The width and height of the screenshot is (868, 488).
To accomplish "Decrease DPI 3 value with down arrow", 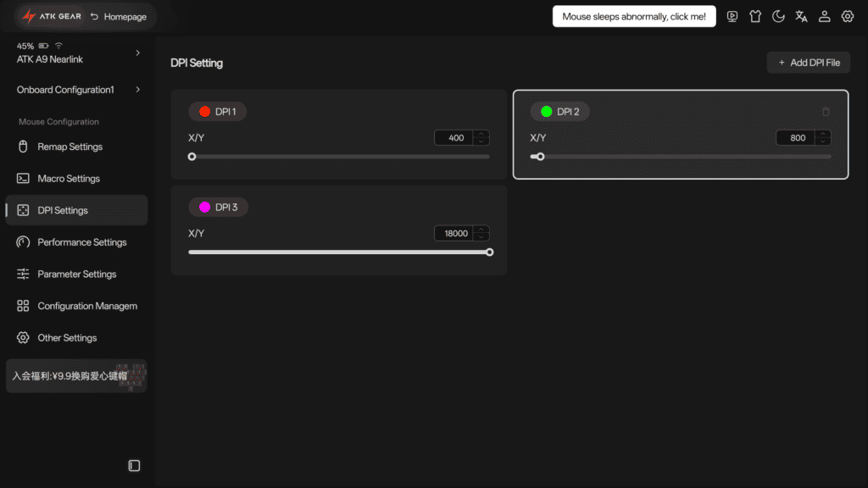I will pyautogui.click(x=481, y=237).
